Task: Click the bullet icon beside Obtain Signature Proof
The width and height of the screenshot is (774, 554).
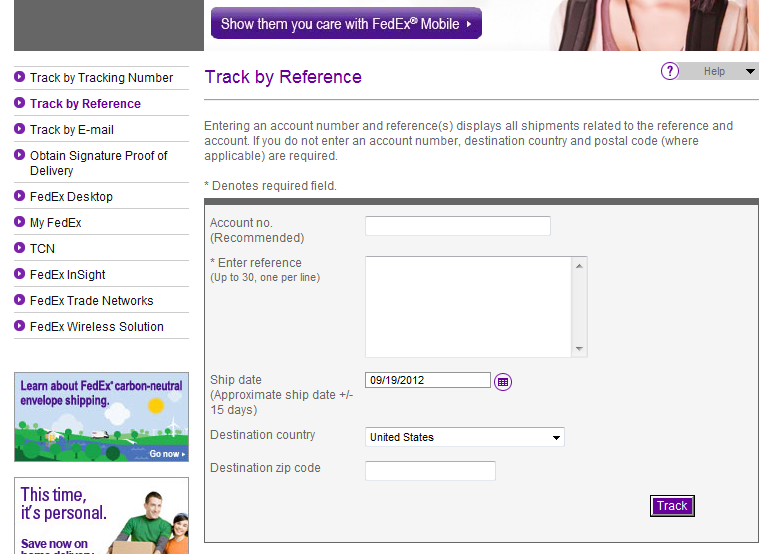Action: (20, 155)
